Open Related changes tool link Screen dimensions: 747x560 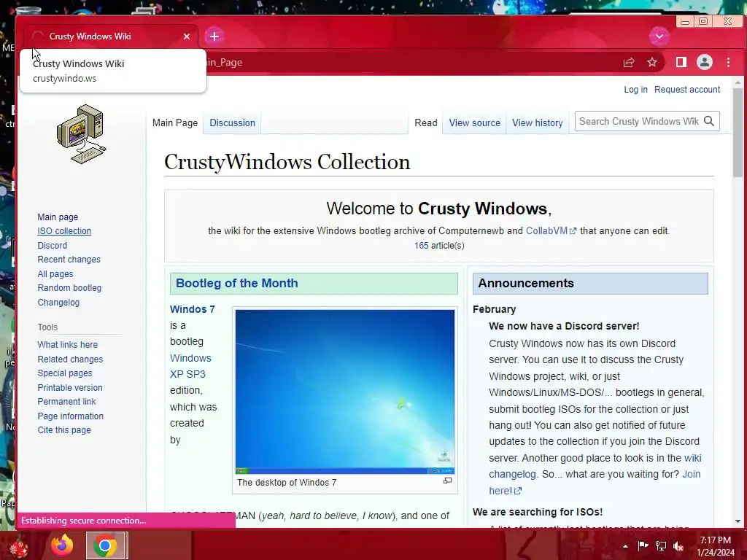(70, 359)
